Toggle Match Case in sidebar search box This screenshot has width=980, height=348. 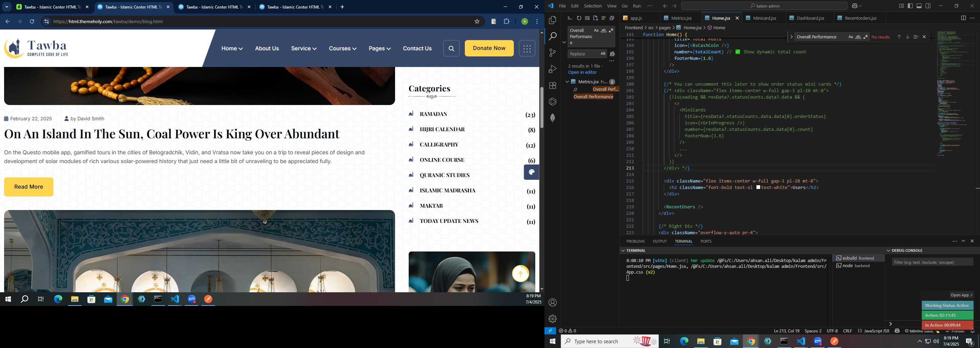pyautogui.click(x=596, y=30)
